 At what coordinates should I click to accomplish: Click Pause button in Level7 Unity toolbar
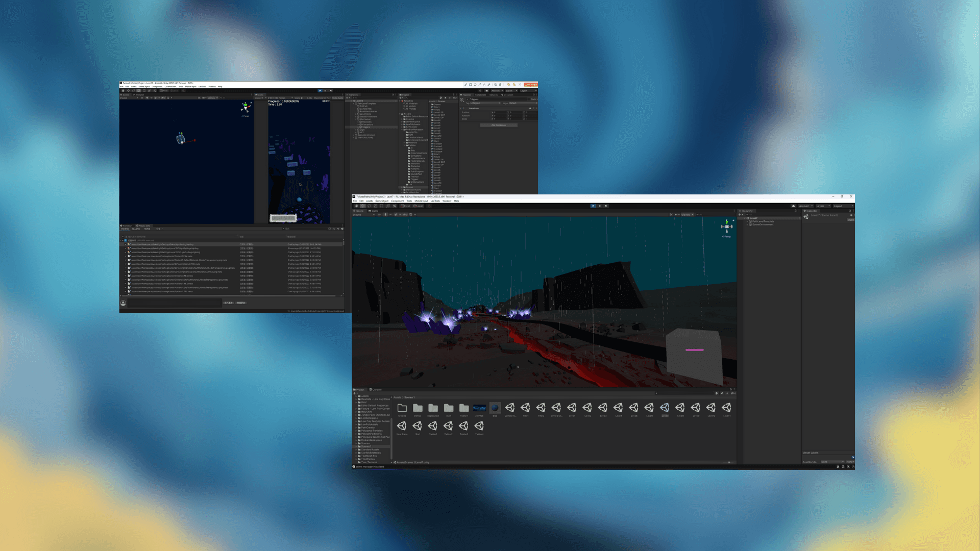tap(599, 206)
